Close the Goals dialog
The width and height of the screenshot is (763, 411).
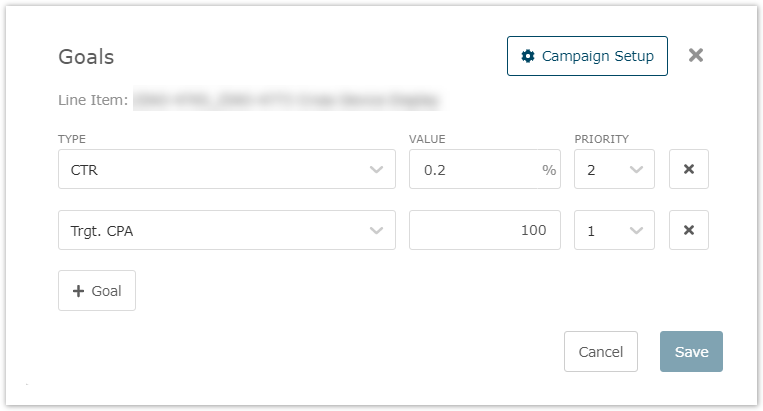point(696,55)
